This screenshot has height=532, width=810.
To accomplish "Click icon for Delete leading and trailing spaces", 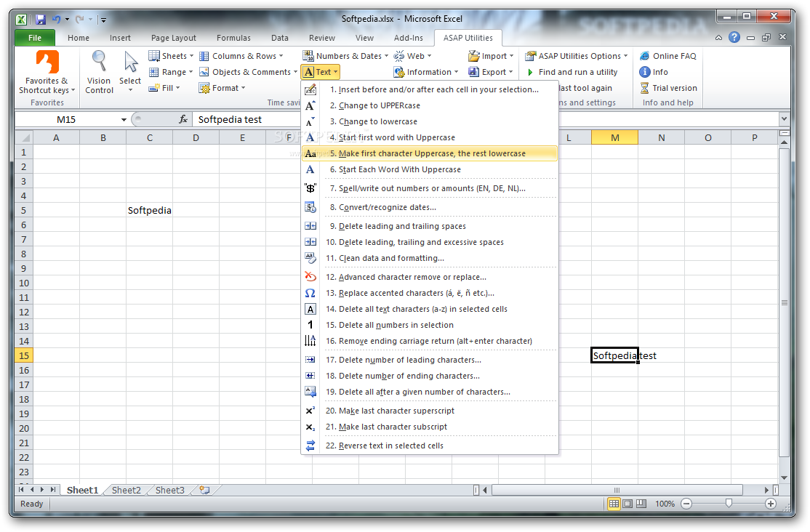I will coord(310,226).
